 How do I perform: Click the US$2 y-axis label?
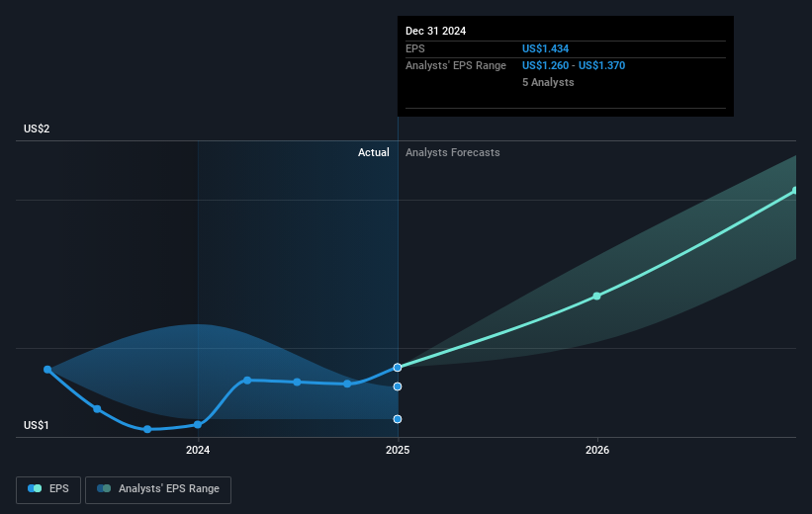(37, 128)
